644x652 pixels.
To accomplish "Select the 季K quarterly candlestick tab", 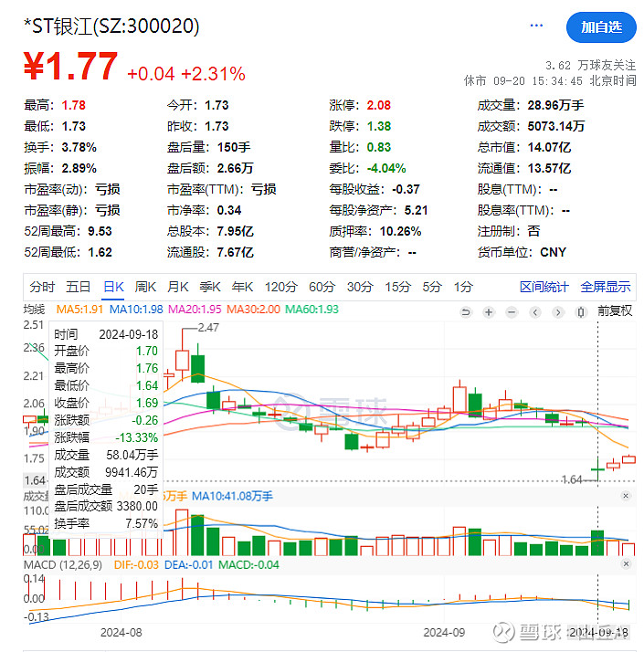I will tap(210, 287).
